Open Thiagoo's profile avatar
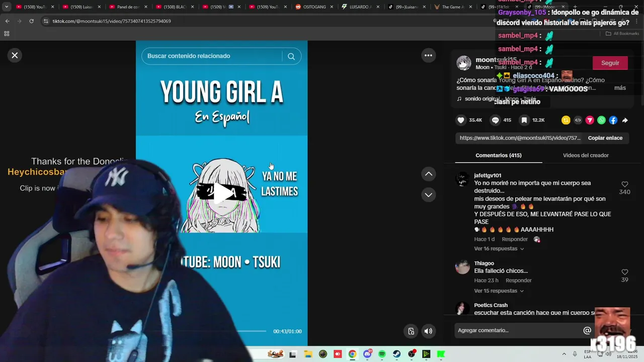 [x=462, y=267]
